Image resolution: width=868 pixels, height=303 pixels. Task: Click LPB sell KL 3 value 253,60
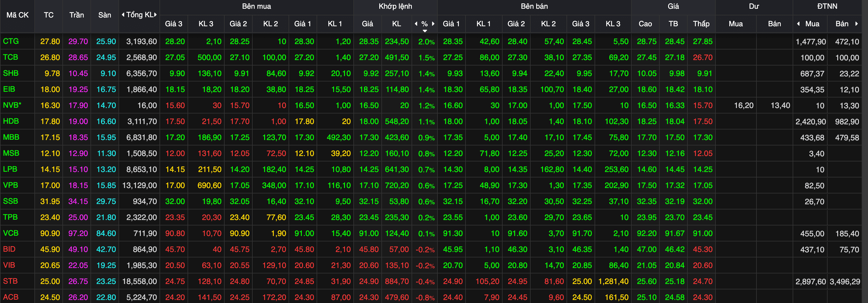point(616,169)
